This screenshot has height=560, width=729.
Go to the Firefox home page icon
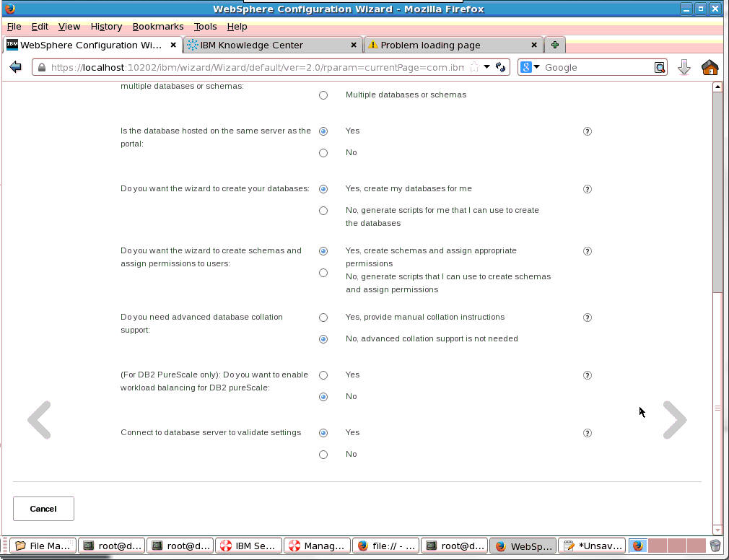[x=710, y=67]
